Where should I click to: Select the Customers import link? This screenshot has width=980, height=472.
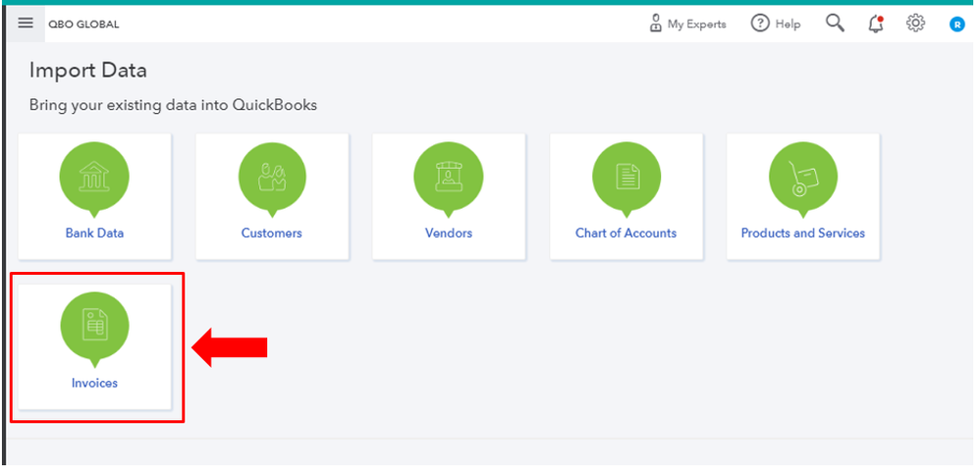272,234
